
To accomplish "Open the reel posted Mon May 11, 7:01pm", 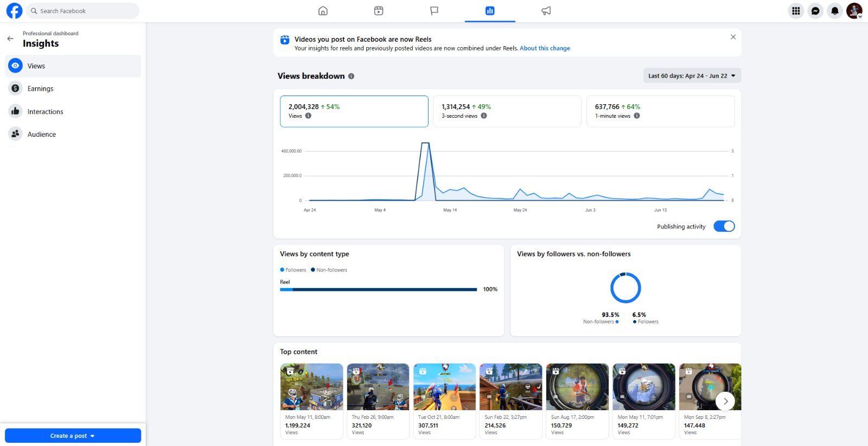I will (644, 401).
